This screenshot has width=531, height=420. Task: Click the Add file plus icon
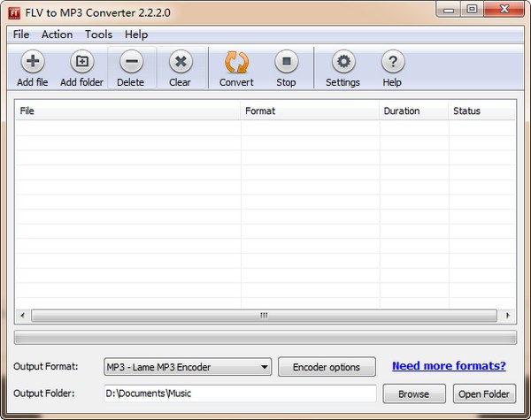[x=33, y=62]
